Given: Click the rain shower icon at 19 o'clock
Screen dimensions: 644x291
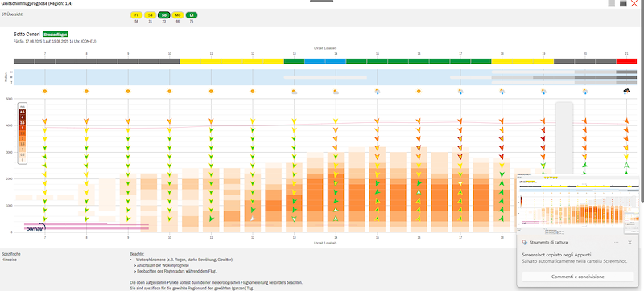Looking at the screenshot, I should tap(543, 92).
